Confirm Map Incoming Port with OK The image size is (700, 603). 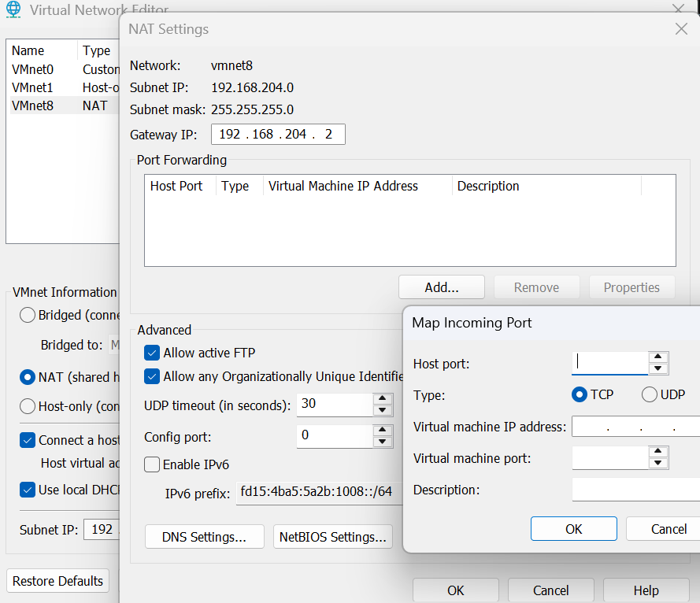point(573,528)
